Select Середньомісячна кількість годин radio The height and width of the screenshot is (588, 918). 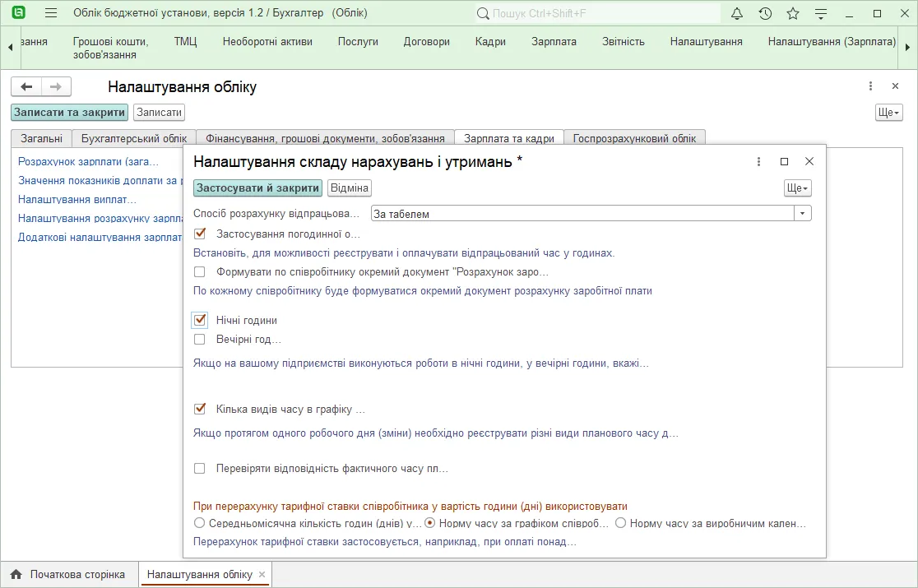point(200,522)
